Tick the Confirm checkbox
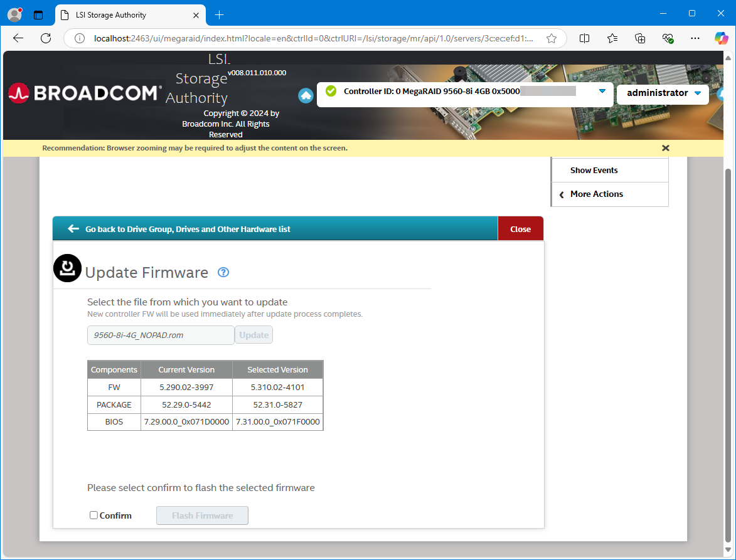 [x=94, y=515]
